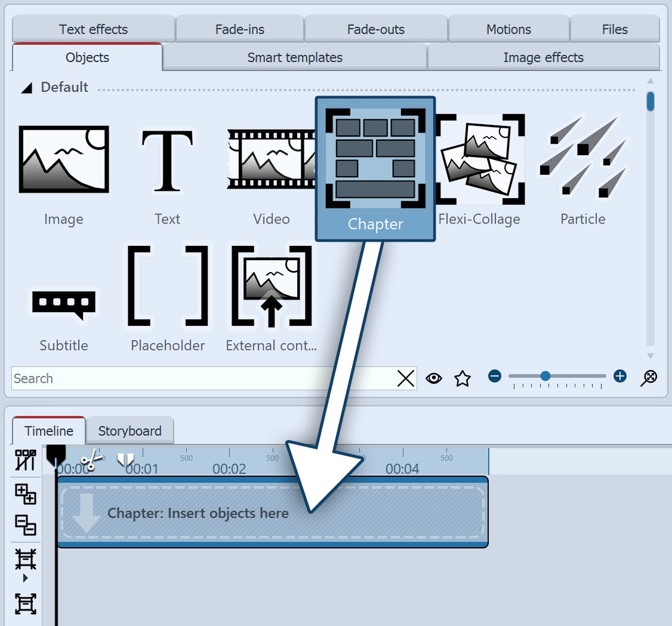
Task: Clear the search field with X button
Action: pyautogui.click(x=406, y=378)
